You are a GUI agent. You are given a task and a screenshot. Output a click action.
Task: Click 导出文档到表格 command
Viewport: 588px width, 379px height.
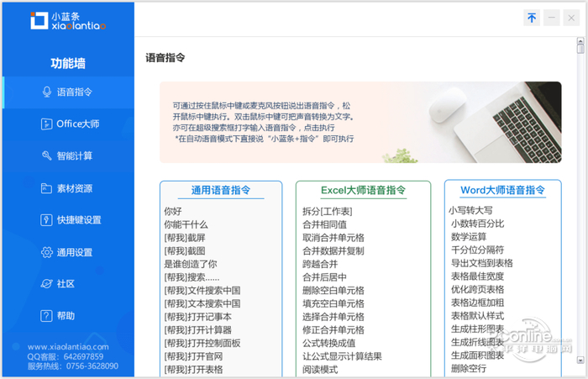[482, 263]
